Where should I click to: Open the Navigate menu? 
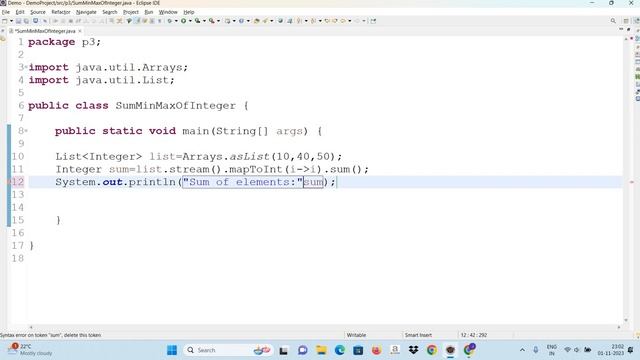[x=86, y=12]
